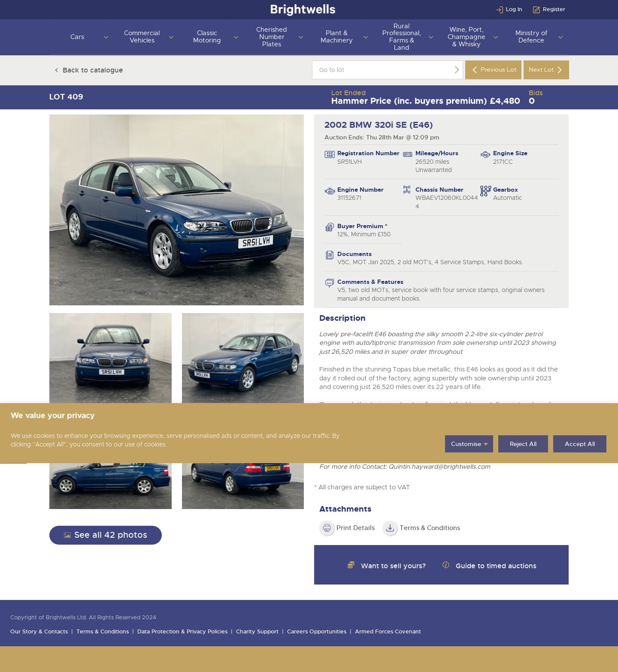Screen dimensions: 618x672
Task: Open the Cars menu item
Action: (x=77, y=37)
